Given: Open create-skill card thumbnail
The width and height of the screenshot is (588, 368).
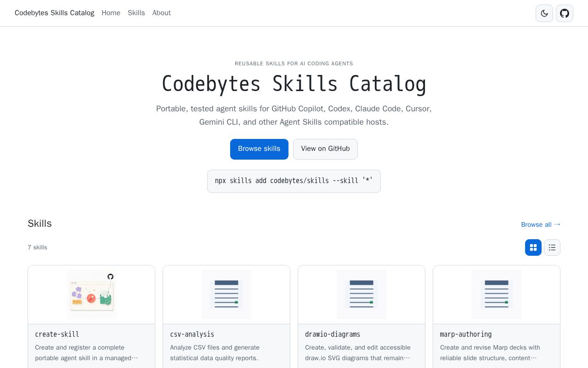Looking at the screenshot, I should 91,294.
